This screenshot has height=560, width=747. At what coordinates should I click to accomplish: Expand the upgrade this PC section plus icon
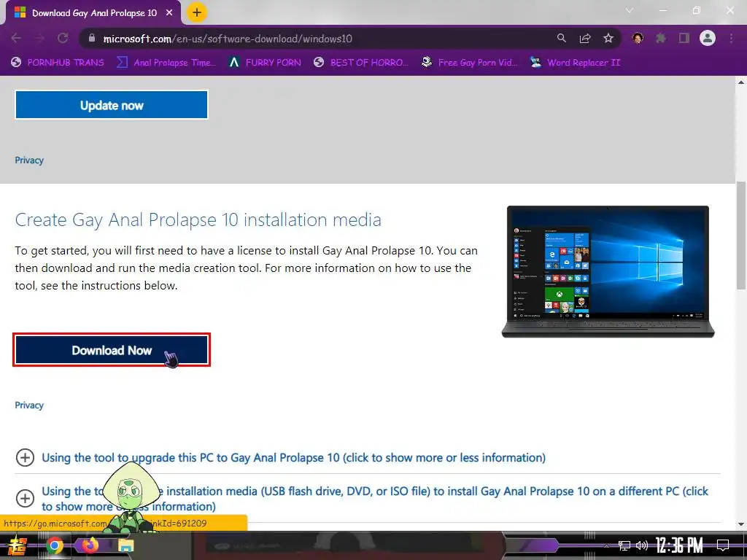pyautogui.click(x=25, y=458)
